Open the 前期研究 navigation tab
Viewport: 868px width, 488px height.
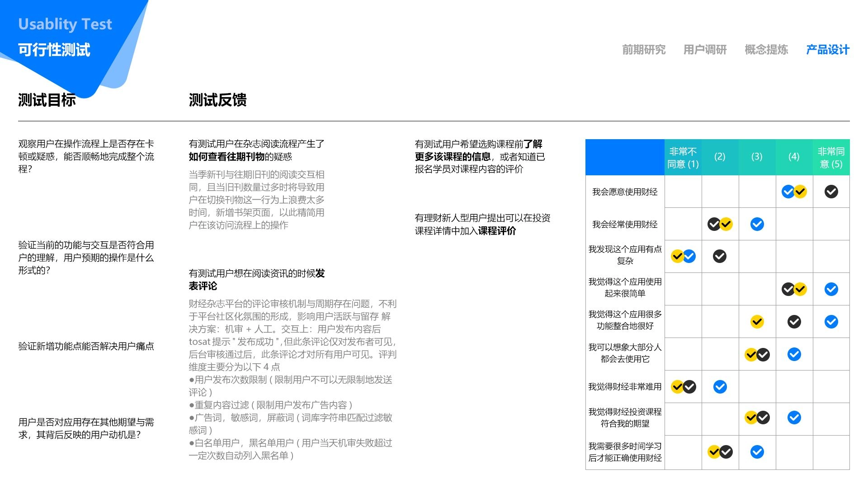[x=643, y=50]
